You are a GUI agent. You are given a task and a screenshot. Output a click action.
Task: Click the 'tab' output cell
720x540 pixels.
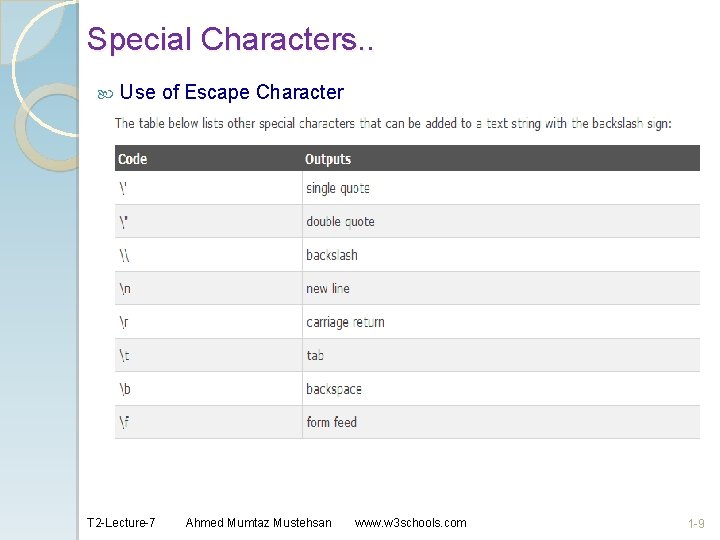(315, 355)
